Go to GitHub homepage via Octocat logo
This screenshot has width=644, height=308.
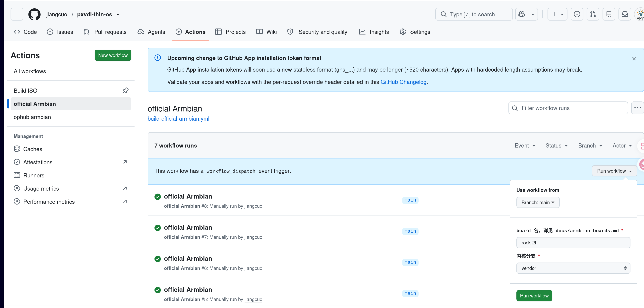(x=34, y=14)
